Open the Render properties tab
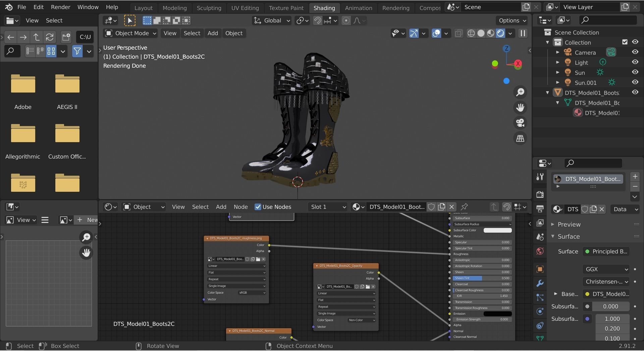644x351 pixels. coord(540,194)
